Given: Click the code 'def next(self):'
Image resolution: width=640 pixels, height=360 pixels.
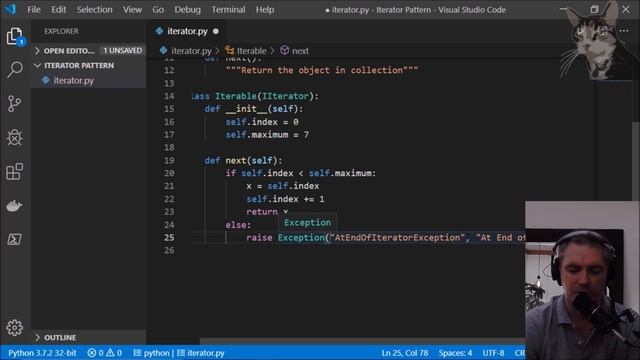Looking at the screenshot, I should pos(243,160).
